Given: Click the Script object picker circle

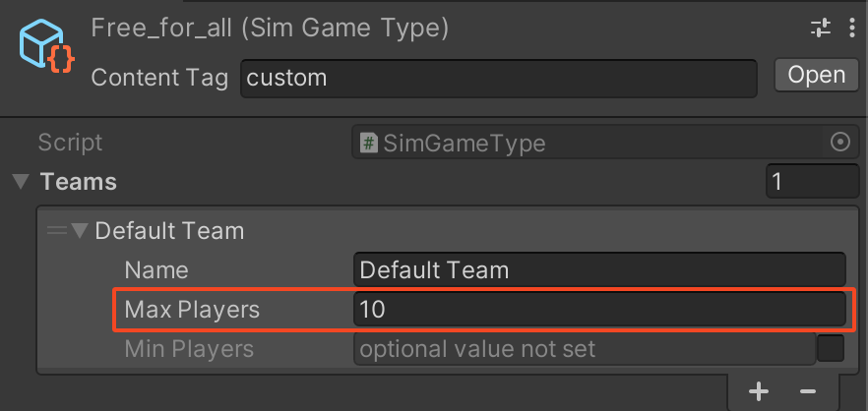Looking at the screenshot, I should pyautogui.click(x=839, y=143).
